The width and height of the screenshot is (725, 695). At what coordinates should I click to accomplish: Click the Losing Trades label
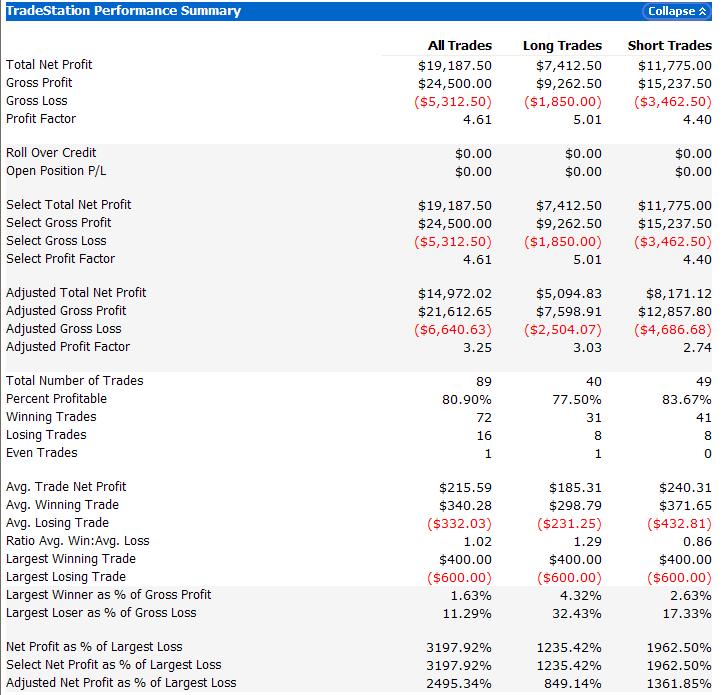coord(46,435)
